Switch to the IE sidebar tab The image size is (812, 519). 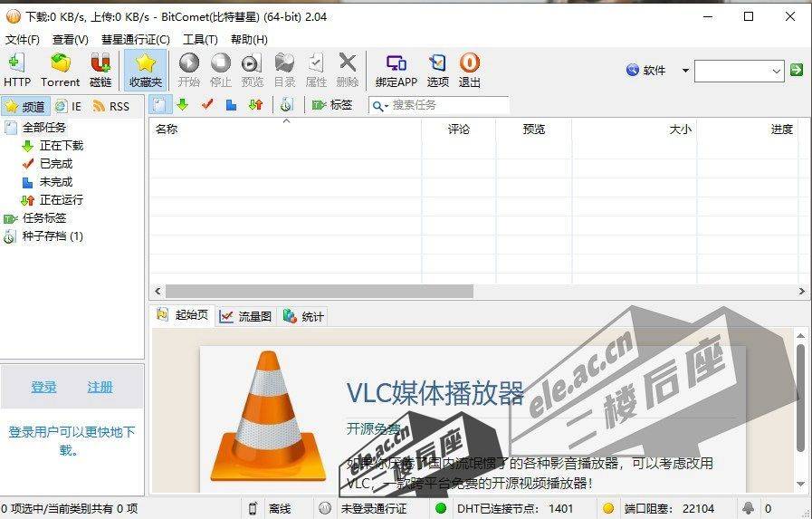point(69,107)
